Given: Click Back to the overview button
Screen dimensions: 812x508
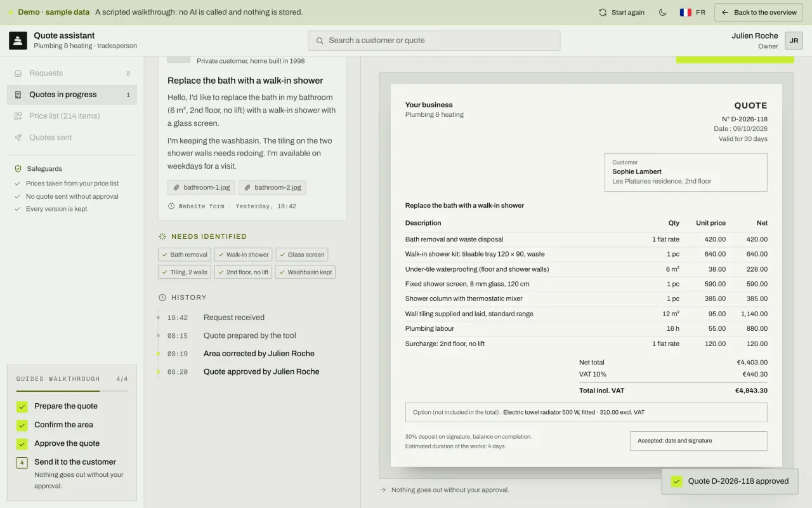Looking at the screenshot, I should (x=759, y=12).
